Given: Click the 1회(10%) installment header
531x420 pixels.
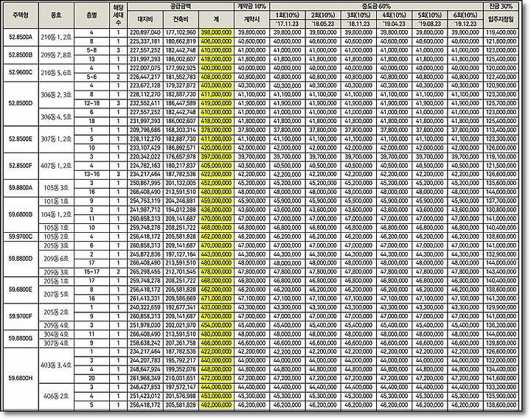Looking at the screenshot, I should point(287,15).
